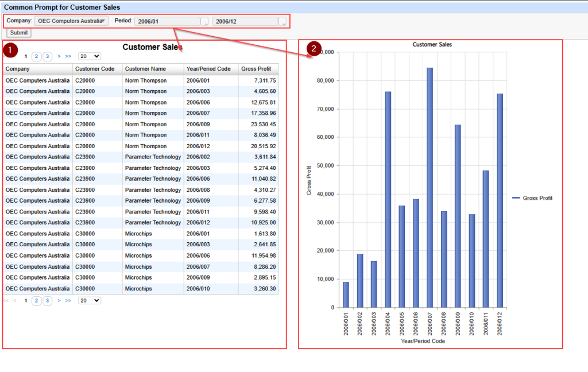The height and width of the screenshot is (372, 588).
Task: Open lookup button beside 2006/12 period
Action: (283, 22)
